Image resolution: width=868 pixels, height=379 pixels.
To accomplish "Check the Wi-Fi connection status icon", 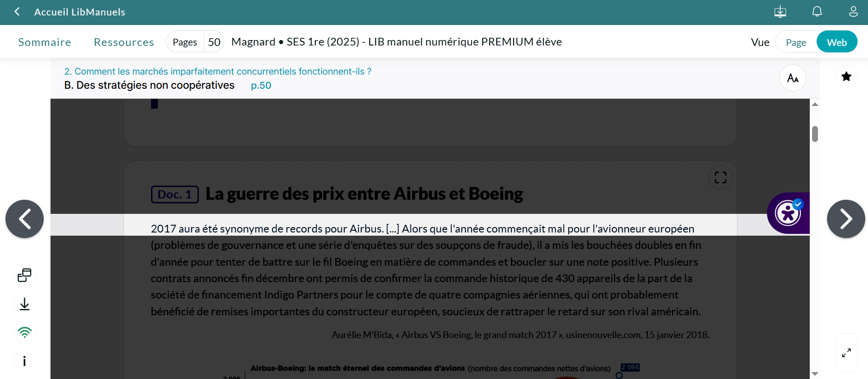I will pyautogui.click(x=25, y=333).
